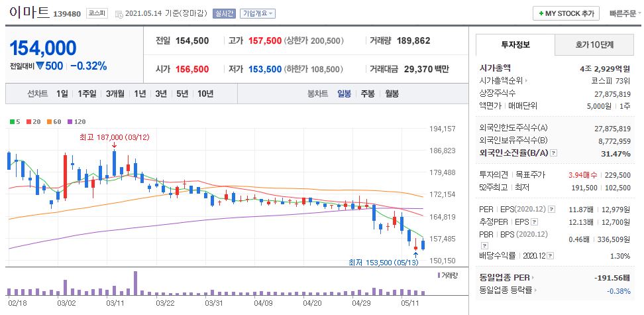Click the 외국인소진율 value 31.47%
This screenshot has width=644, height=315.
pyautogui.click(x=616, y=153)
